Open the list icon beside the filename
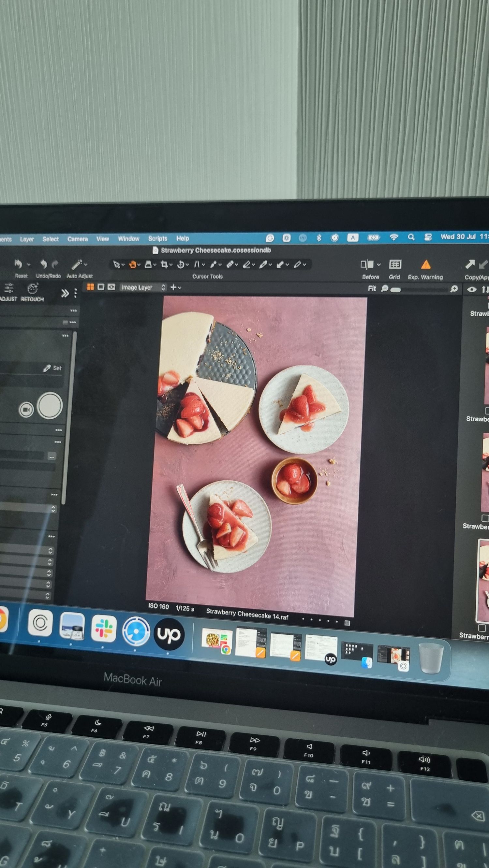Image resolution: width=489 pixels, height=868 pixels. [x=348, y=623]
